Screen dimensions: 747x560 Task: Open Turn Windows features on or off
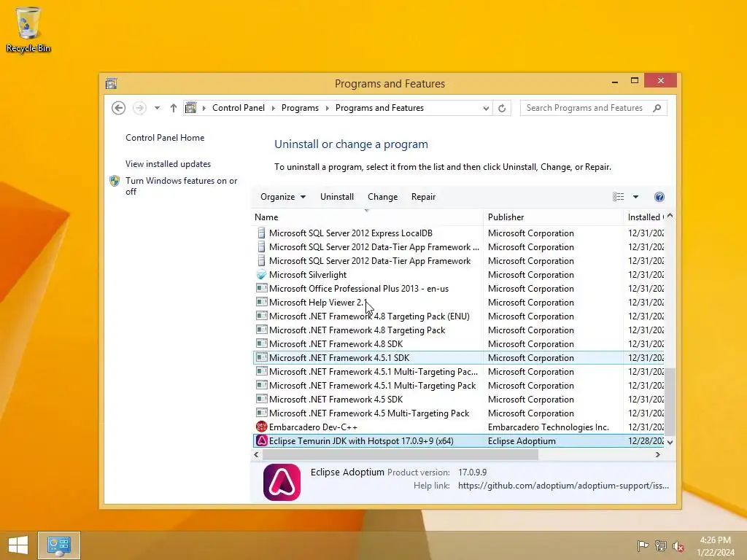click(x=181, y=186)
